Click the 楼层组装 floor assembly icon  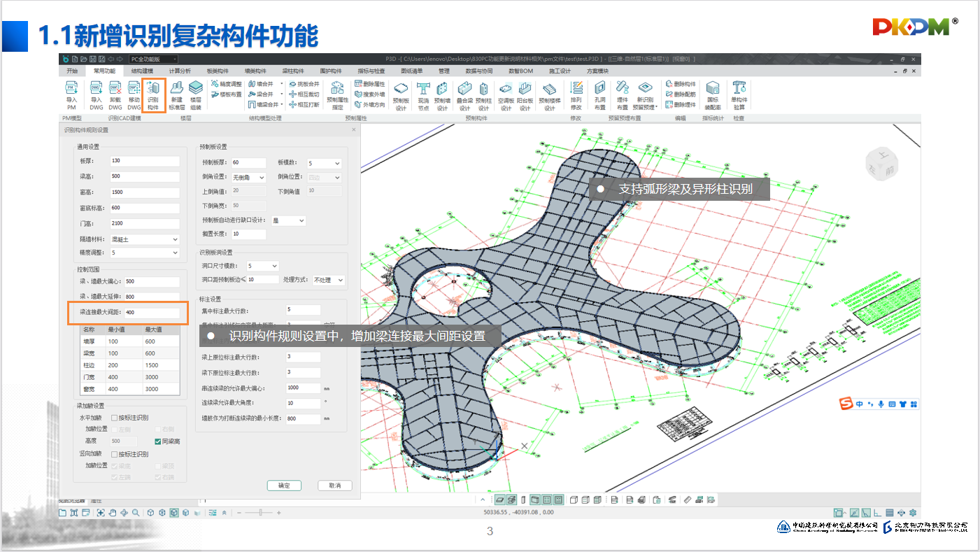[x=196, y=93]
